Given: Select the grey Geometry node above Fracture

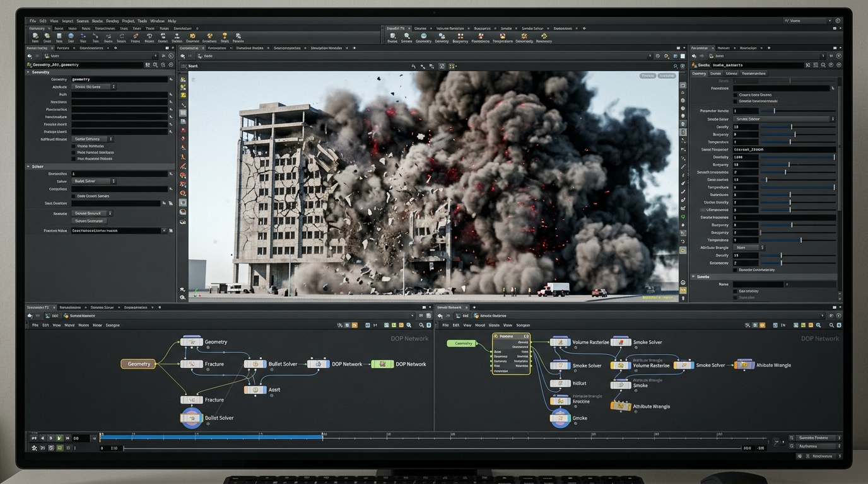Looking at the screenshot, I should [x=192, y=342].
